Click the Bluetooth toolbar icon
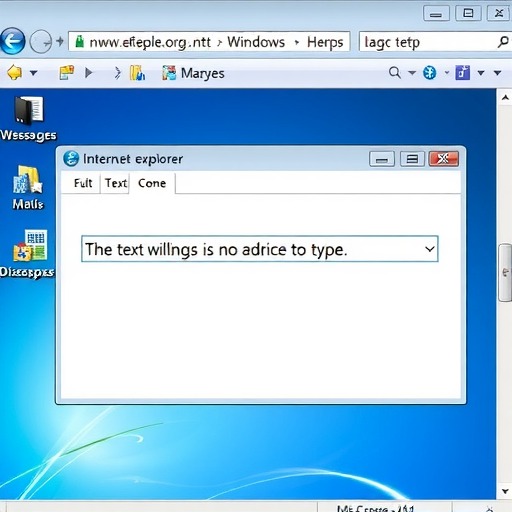Viewport: 512px width, 512px height. pyautogui.click(x=429, y=72)
